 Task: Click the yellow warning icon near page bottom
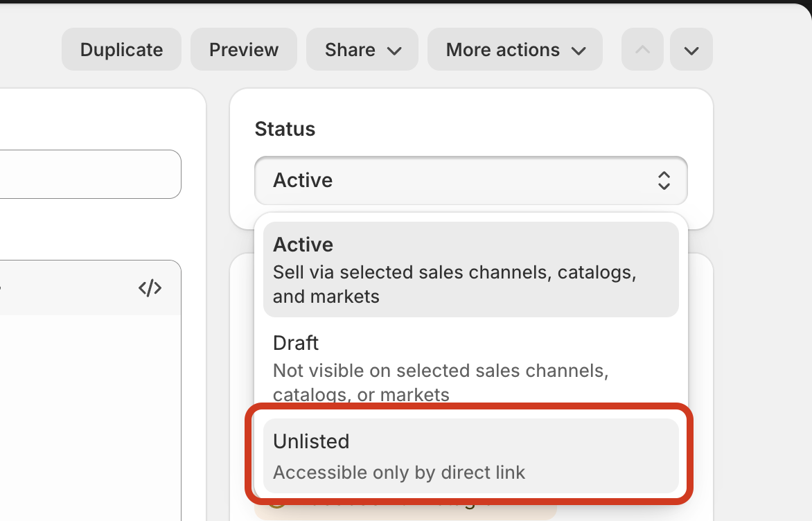click(276, 509)
